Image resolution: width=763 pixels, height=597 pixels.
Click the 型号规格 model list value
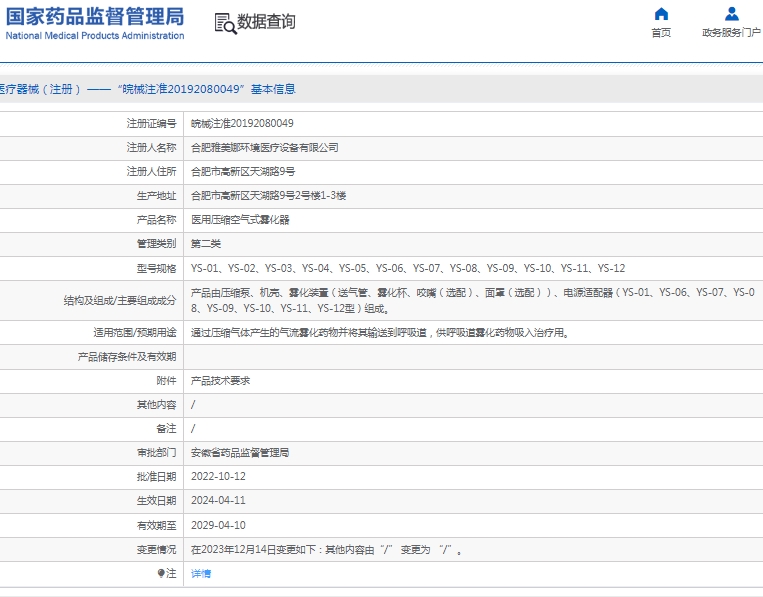407,268
